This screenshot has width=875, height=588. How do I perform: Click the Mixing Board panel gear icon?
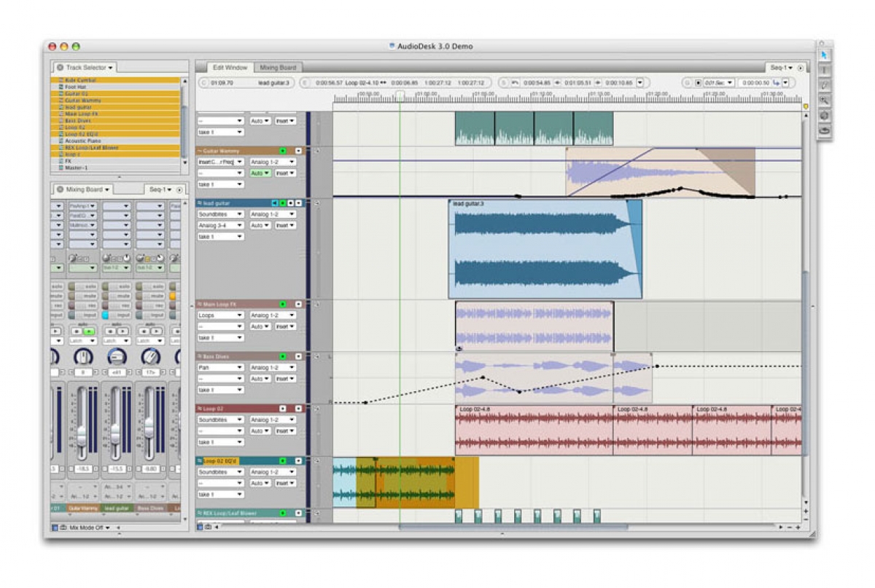pyautogui.click(x=60, y=189)
